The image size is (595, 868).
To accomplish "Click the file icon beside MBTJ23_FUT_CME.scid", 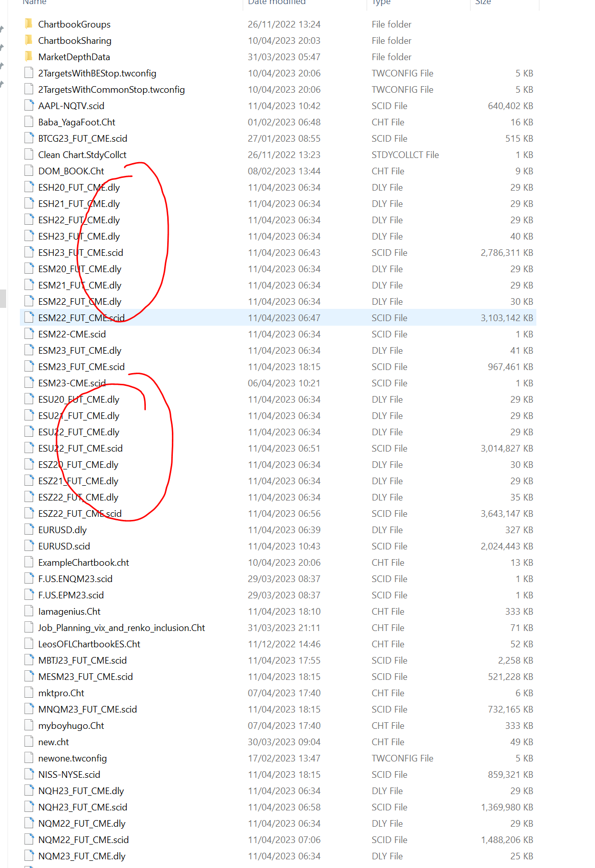I will (x=29, y=660).
